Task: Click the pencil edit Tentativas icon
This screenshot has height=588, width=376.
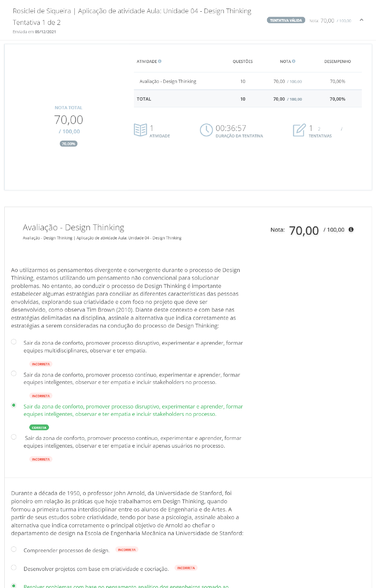Action: 299,130
